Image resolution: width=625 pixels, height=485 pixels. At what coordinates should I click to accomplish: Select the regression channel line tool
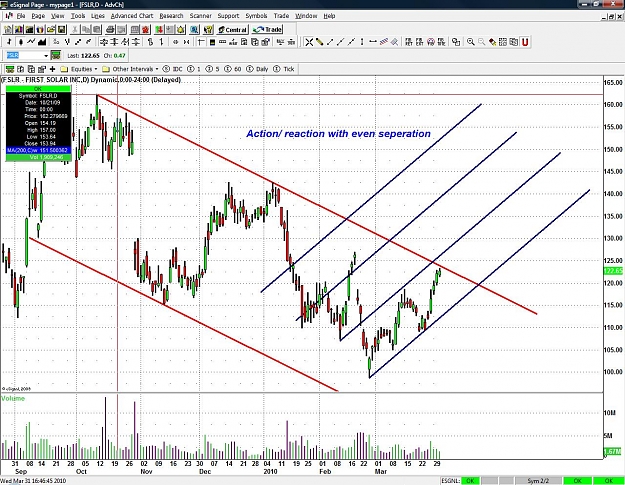[x=383, y=42]
